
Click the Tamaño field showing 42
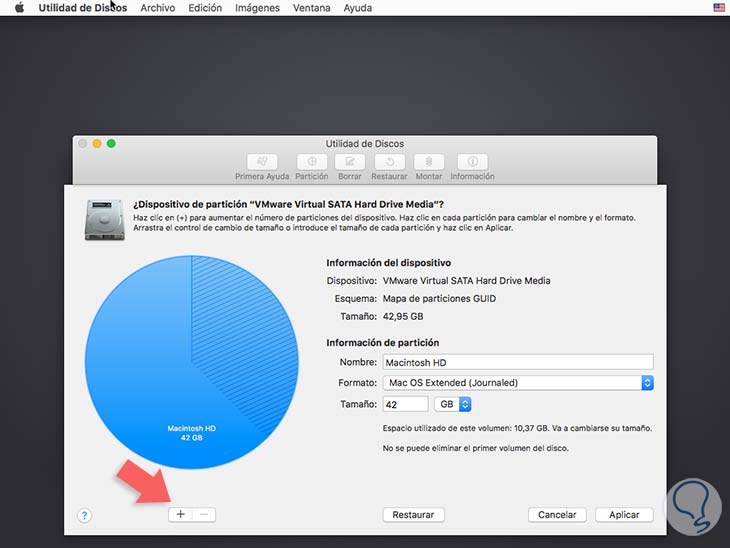click(405, 404)
